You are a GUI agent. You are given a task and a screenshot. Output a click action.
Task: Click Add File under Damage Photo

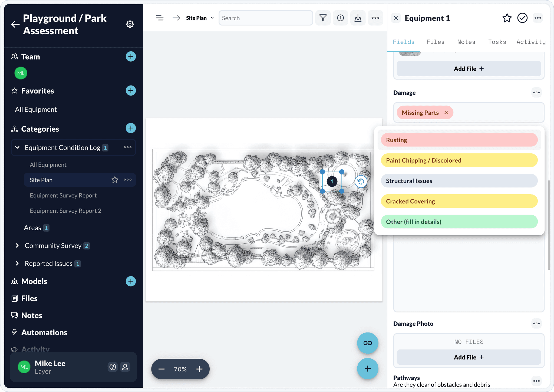(469, 357)
